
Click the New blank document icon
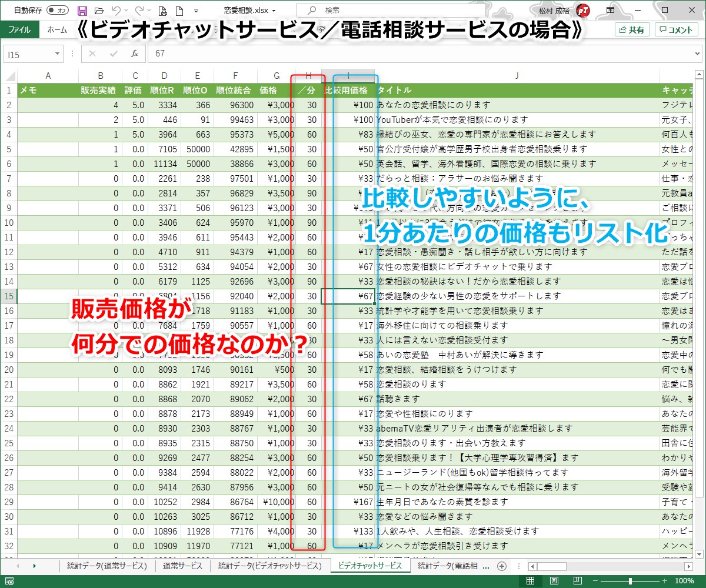pyautogui.click(x=179, y=10)
